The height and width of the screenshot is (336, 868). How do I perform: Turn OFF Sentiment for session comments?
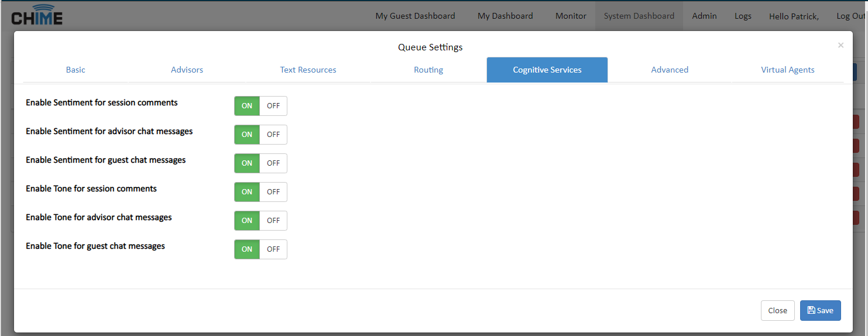tap(273, 106)
